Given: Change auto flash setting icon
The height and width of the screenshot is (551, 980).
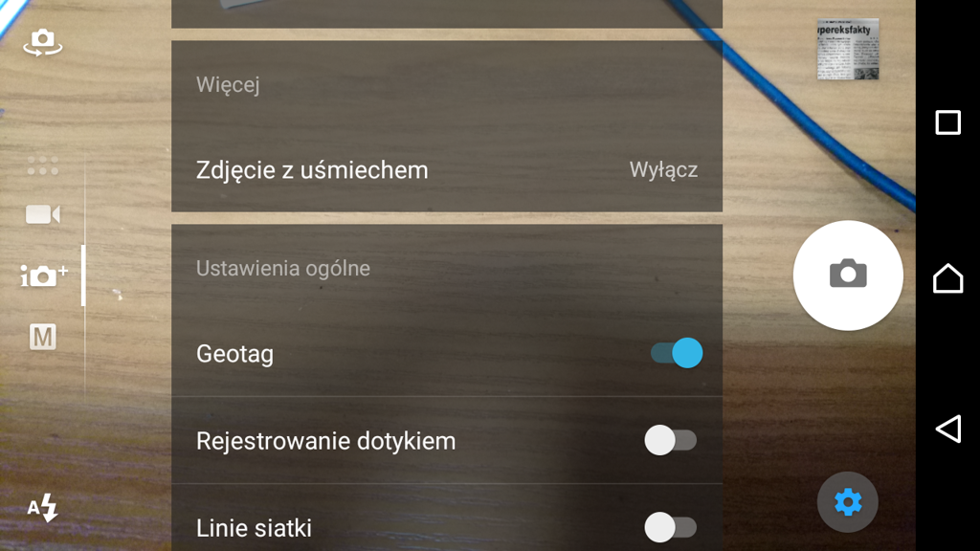Looking at the screenshot, I should (42, 507).
